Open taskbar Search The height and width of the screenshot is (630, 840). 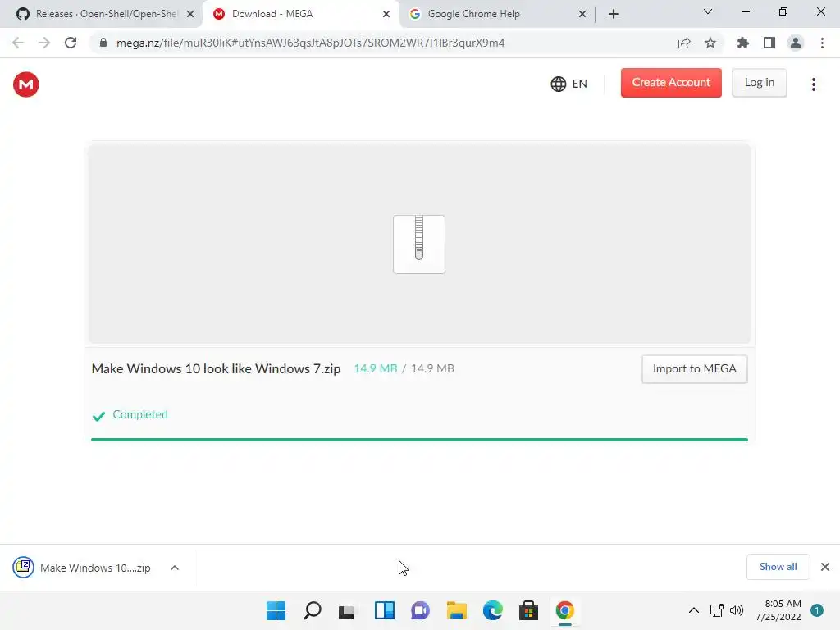(313, 610)
